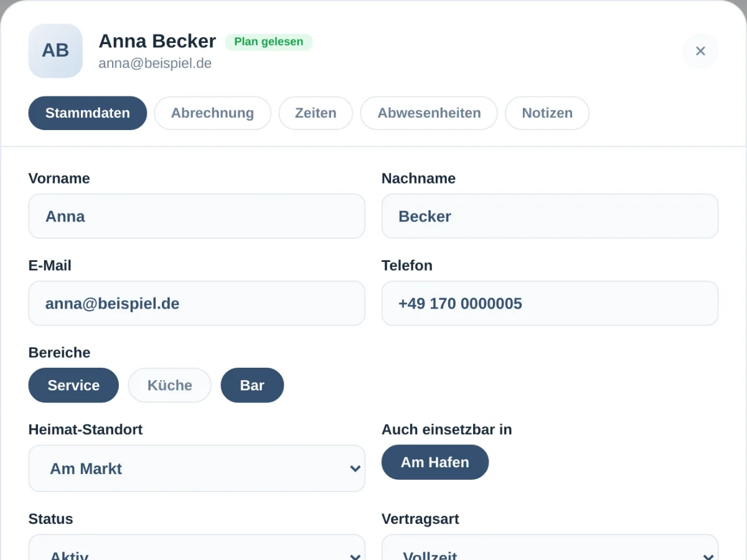Switch to the Zeiten tab

[x=316, y=113]
